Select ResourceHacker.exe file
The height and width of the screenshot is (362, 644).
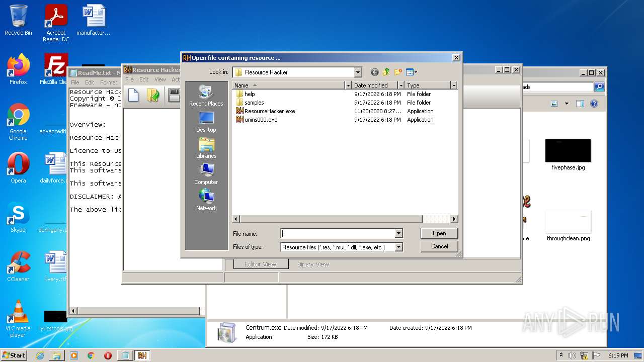[x=266, y=111]
